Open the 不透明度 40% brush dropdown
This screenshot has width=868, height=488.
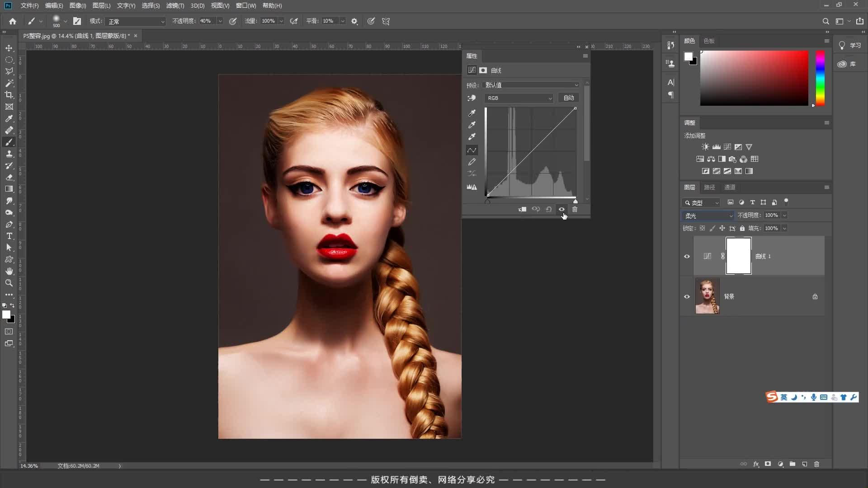[220, 21]
